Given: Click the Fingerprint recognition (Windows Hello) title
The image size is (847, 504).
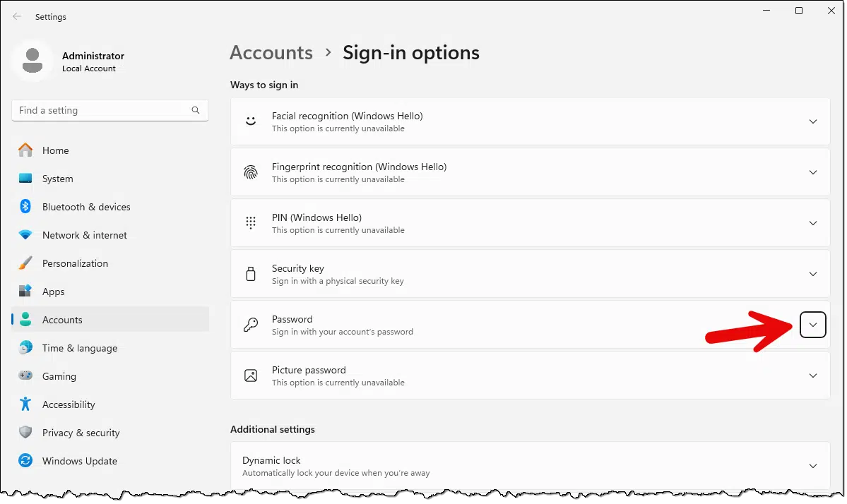Looking at the screenshot, I should click(x=360, y=167).
